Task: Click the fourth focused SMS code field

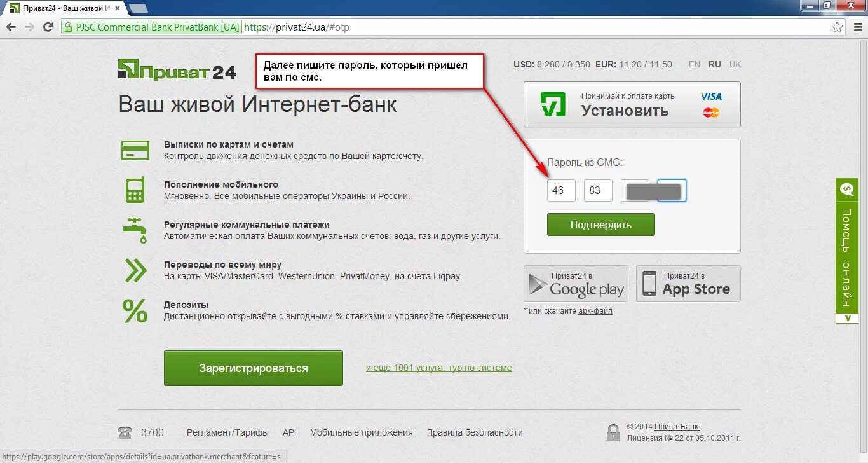Action: [672, 191]
